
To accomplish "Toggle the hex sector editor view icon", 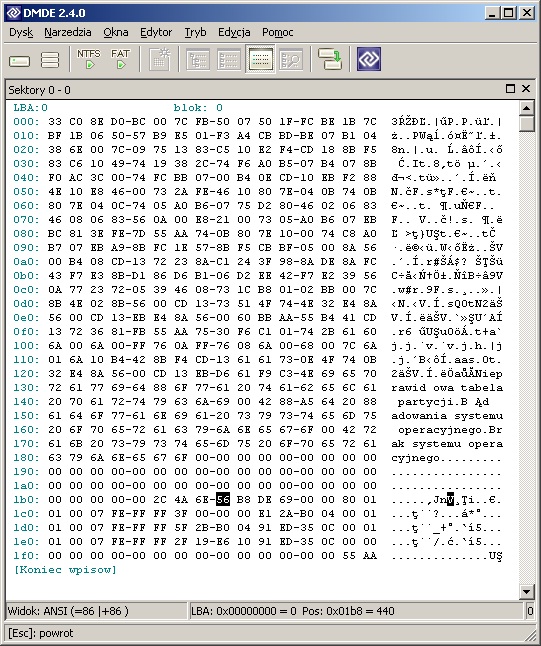I will [260, 60].
